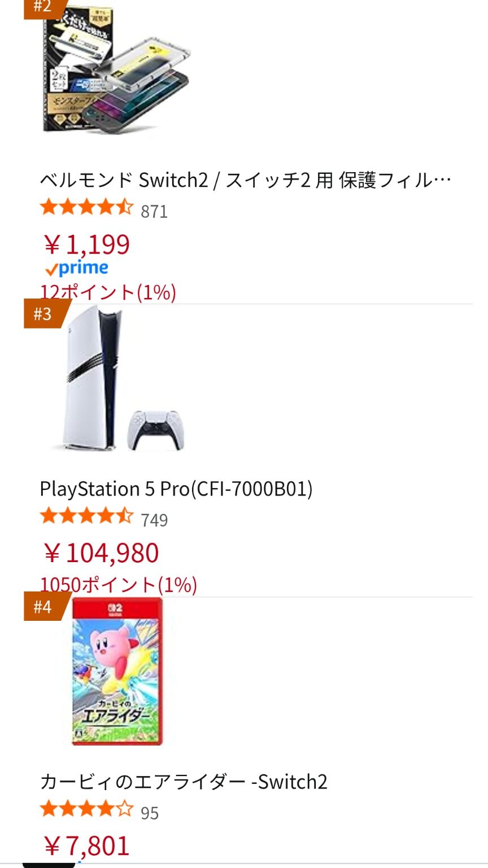Tap the #3 rank badge
The width and height of the screenshot is (488, 868).
point(43,314)
